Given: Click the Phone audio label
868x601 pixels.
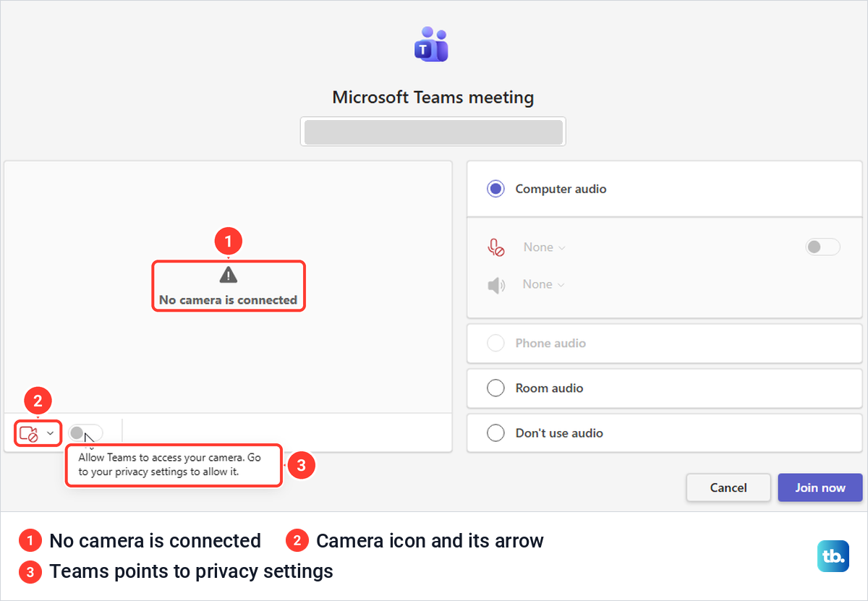Looking at the screenshot, I should pos(550,344).
